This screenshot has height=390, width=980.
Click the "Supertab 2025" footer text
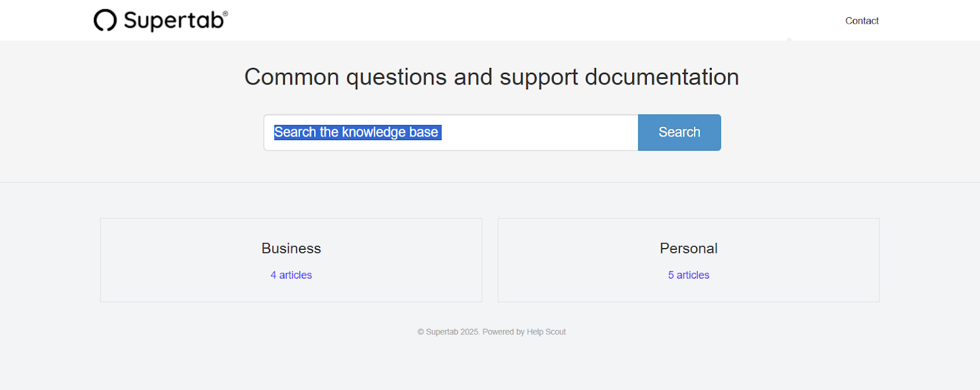coord(452,332)
